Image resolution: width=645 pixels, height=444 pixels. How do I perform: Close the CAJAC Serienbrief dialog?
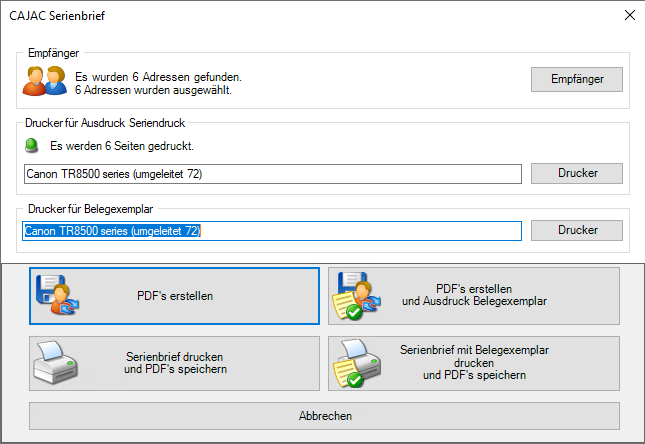[629, 15]
